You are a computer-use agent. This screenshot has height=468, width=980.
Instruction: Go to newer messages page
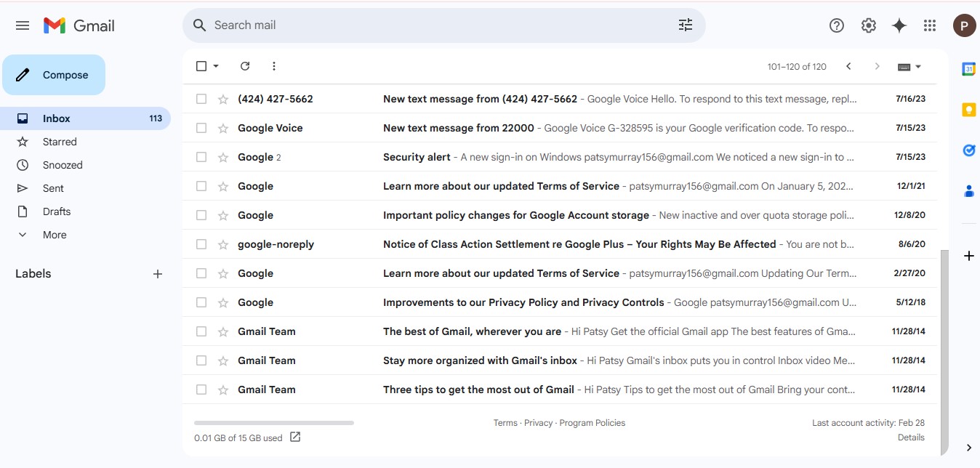click(848, 66)
